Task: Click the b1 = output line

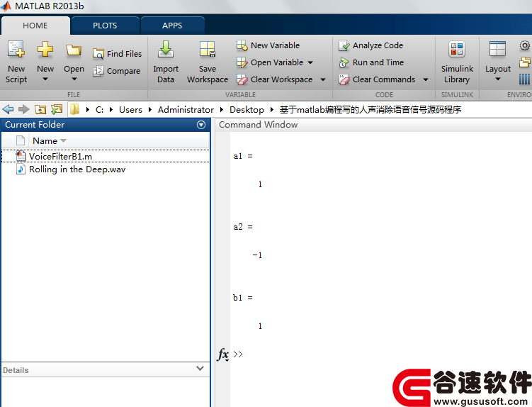Action: click(243, 298)
